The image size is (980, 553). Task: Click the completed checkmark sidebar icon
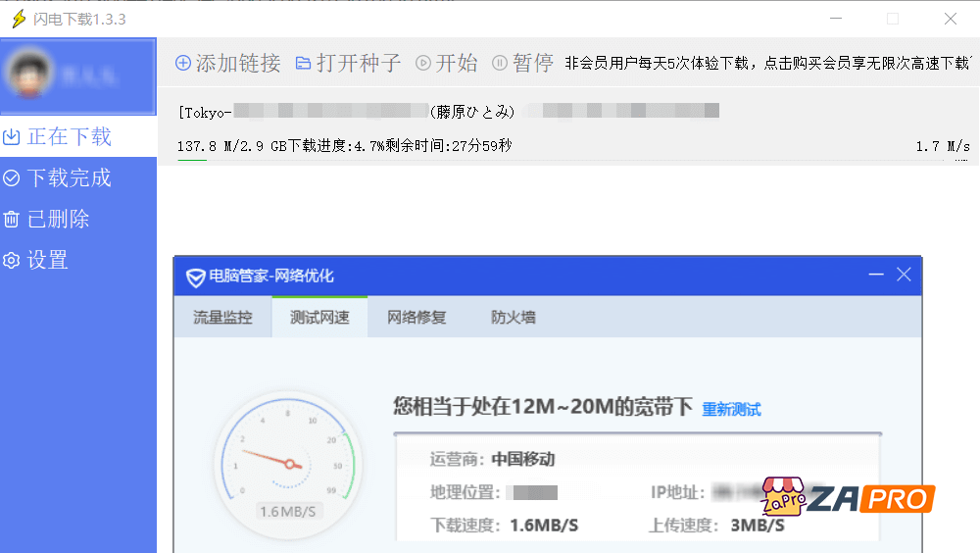click(11, 178)
